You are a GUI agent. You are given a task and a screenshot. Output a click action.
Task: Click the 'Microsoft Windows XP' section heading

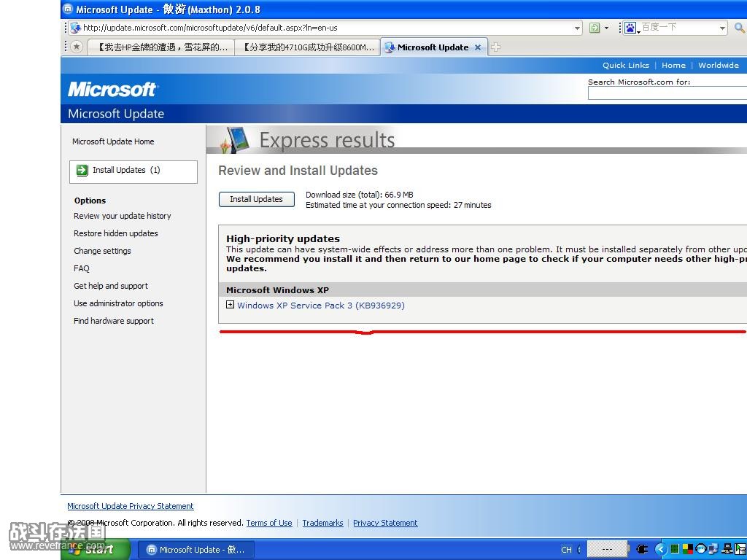(277, 290)
